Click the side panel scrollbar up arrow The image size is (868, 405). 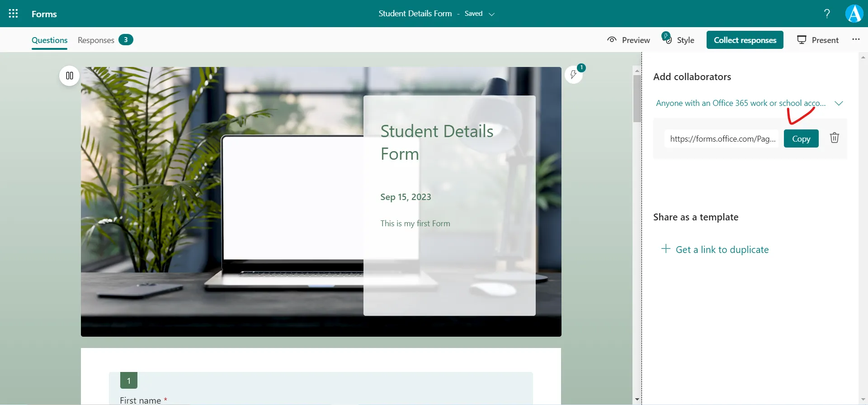click(x=863, y=57)
